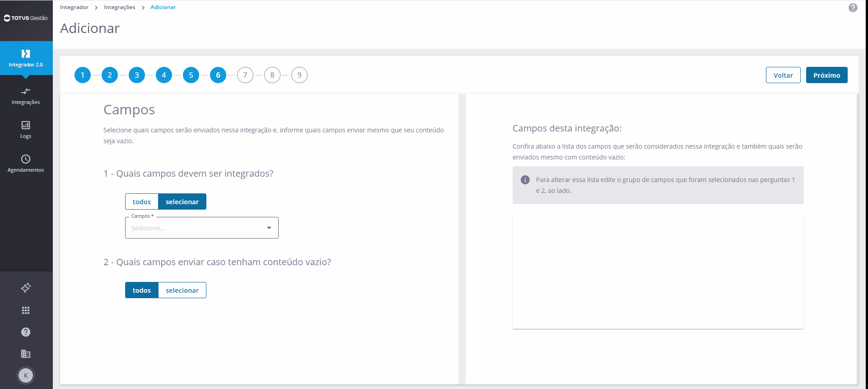Click the Voltar button
This screenshot has height=389, width=868.
(783, 75)
